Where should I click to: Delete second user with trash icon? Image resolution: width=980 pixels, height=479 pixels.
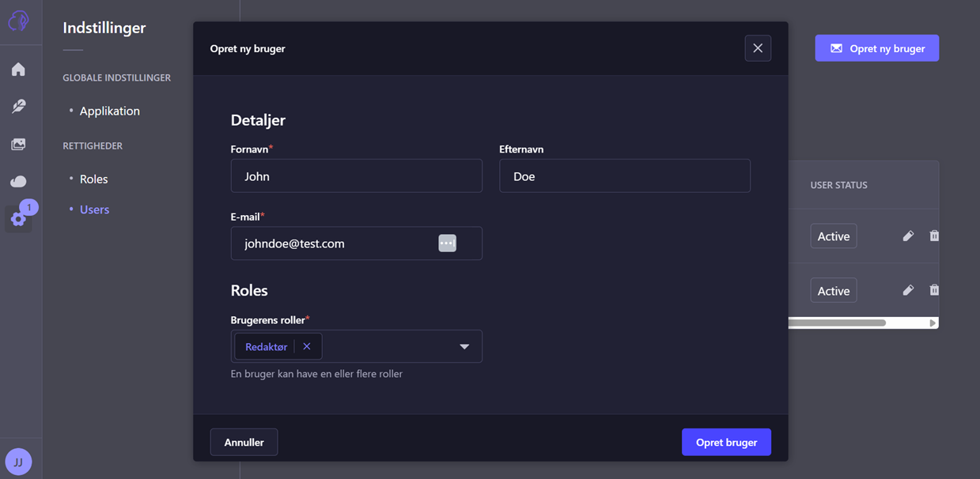click(934, 290)
